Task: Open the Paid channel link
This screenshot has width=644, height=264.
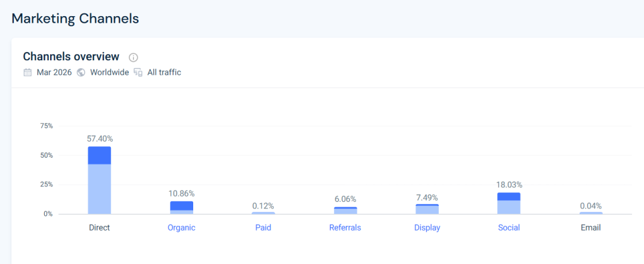Action: (x=263, y=228)
